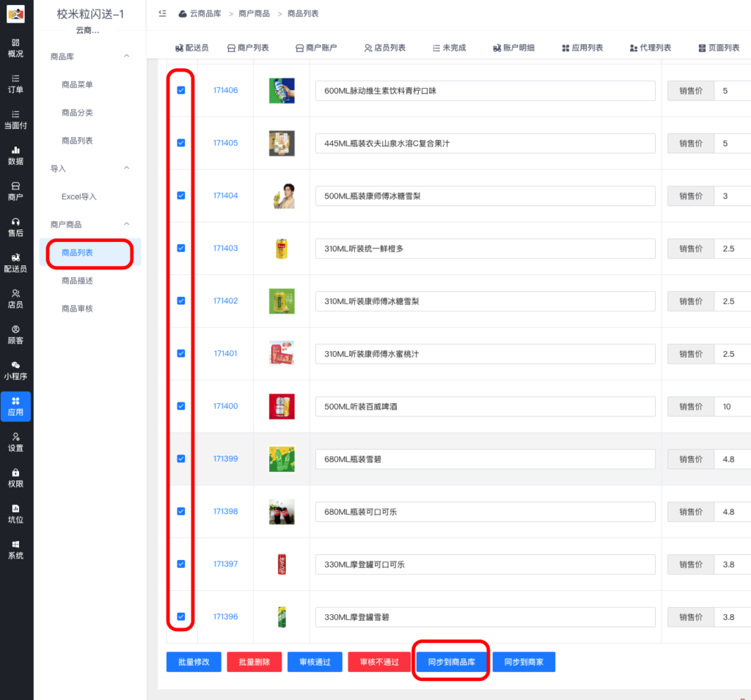Deselect the checkbox next to 500ML听装百威啤酒

(x=180, y=406)
